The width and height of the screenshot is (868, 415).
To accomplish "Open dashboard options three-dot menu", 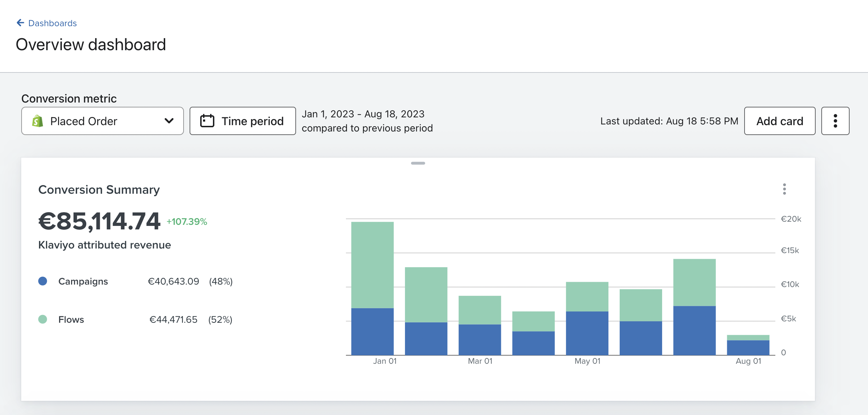I will point(835,121).
